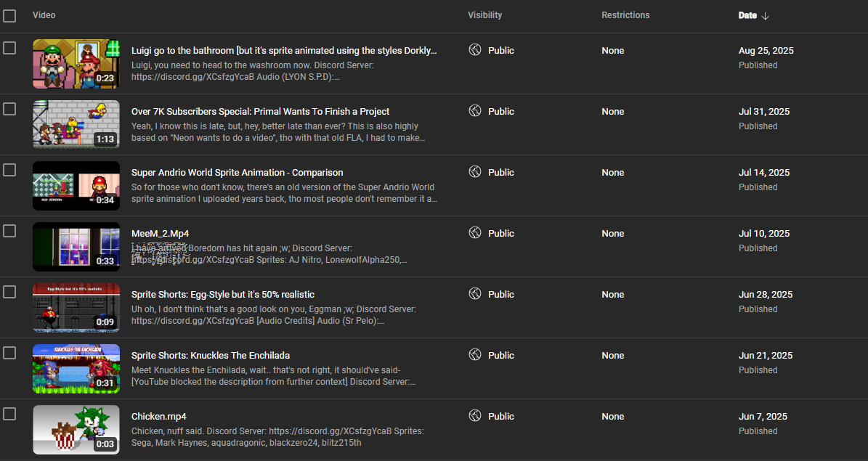Click the globe icon for Knuckles The Enchilada
Image resolution: width=868 pixels, height=461 pixels.
click(x=475, y=355)
